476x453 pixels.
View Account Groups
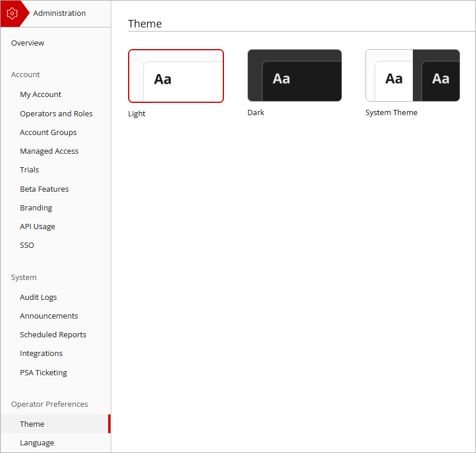tap(48, 132)
